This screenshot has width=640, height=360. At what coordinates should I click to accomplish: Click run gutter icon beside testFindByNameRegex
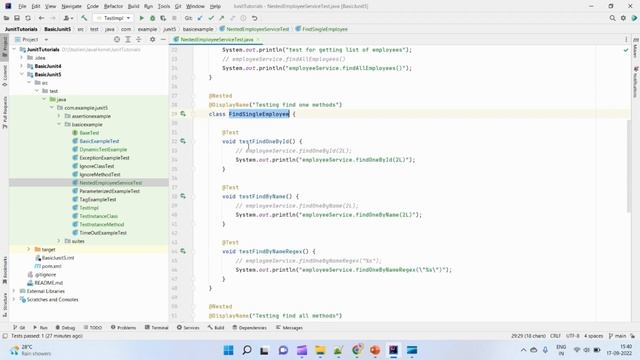pos(183,251)
